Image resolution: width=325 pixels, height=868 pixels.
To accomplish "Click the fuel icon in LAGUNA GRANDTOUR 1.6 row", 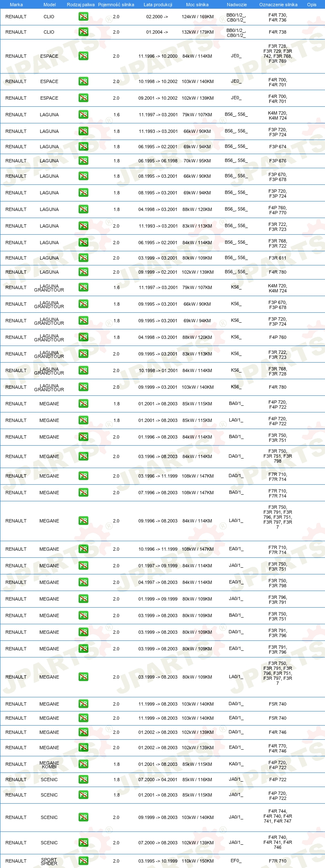I will click(x=83, y=287).
